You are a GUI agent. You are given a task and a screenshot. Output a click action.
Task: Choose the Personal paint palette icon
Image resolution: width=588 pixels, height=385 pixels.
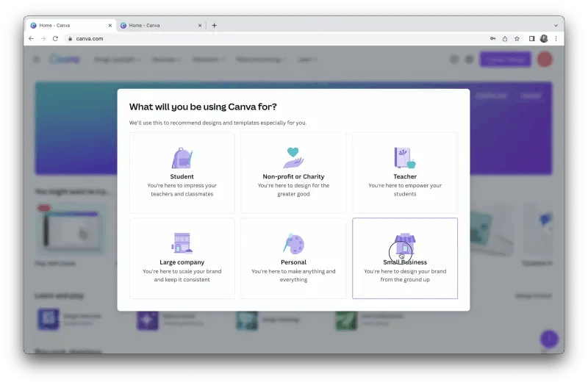293,243
